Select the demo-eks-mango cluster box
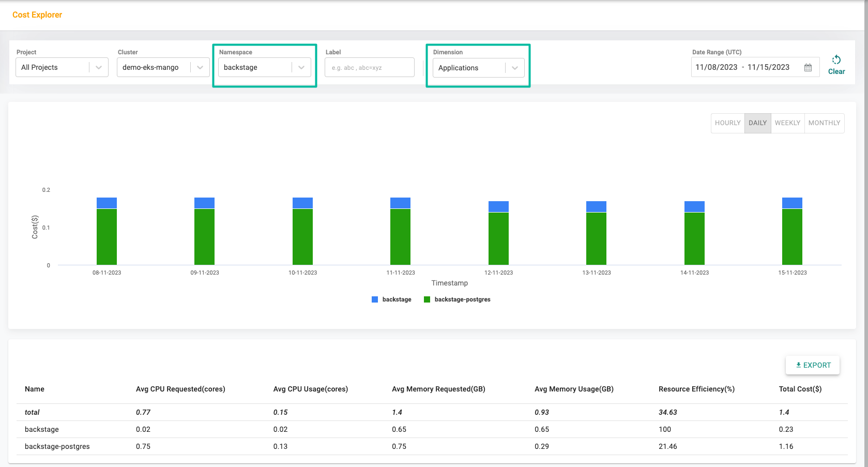 click(163, 67)
